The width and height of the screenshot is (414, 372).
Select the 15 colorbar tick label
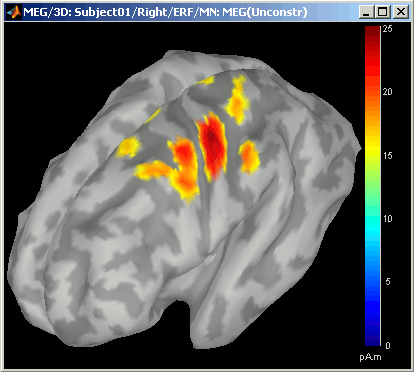point(387,155)
